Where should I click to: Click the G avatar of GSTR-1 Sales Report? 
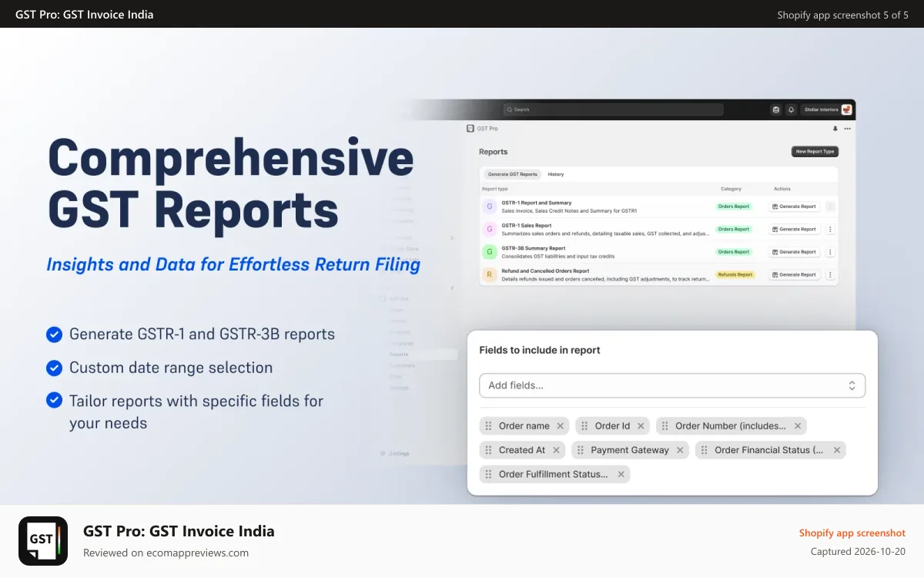click(x=489, y=229)
